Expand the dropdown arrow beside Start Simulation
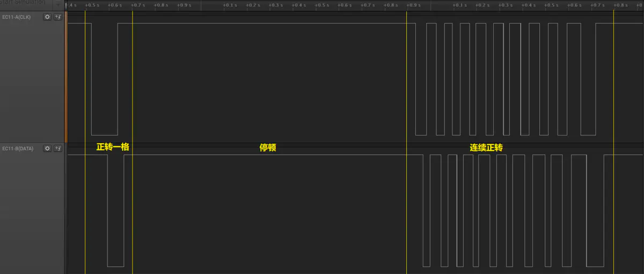The image size is (644, 274). [58, 3]
